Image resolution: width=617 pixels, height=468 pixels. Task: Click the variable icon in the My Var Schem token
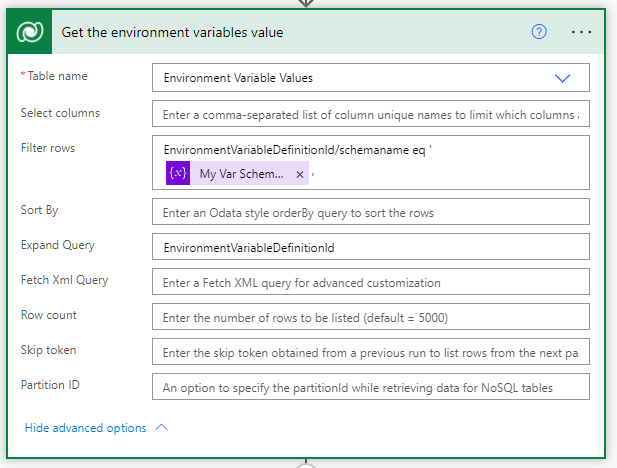click(178, 173)
